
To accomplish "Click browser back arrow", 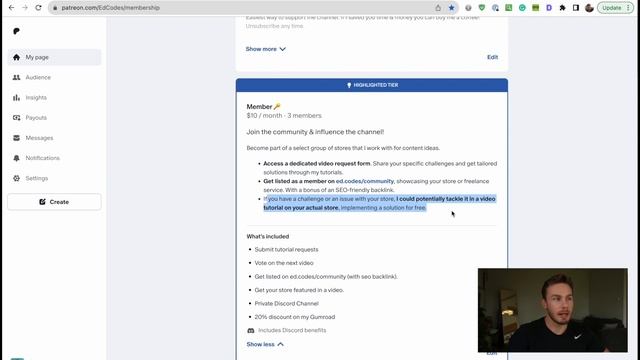I will [11, 8].
